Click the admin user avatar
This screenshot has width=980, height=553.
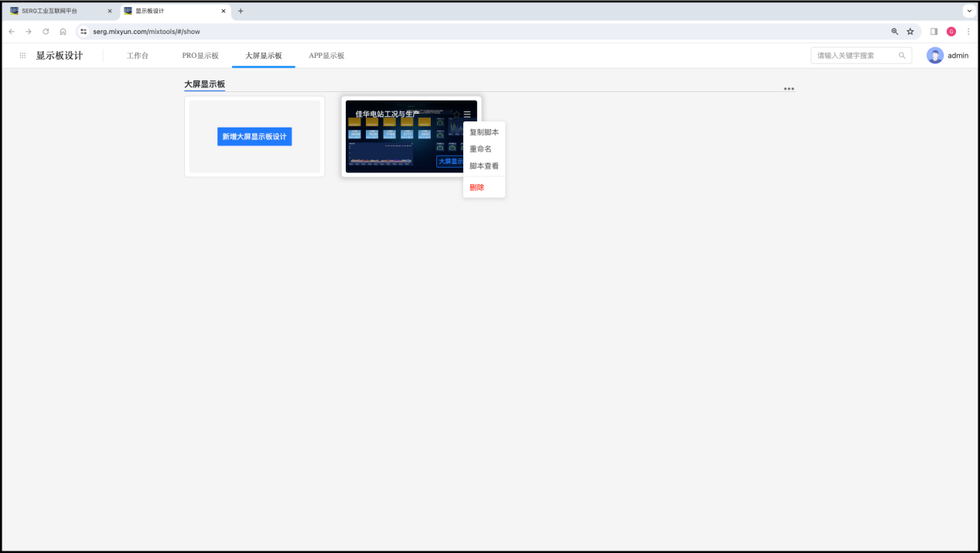(x=935, y=56)
